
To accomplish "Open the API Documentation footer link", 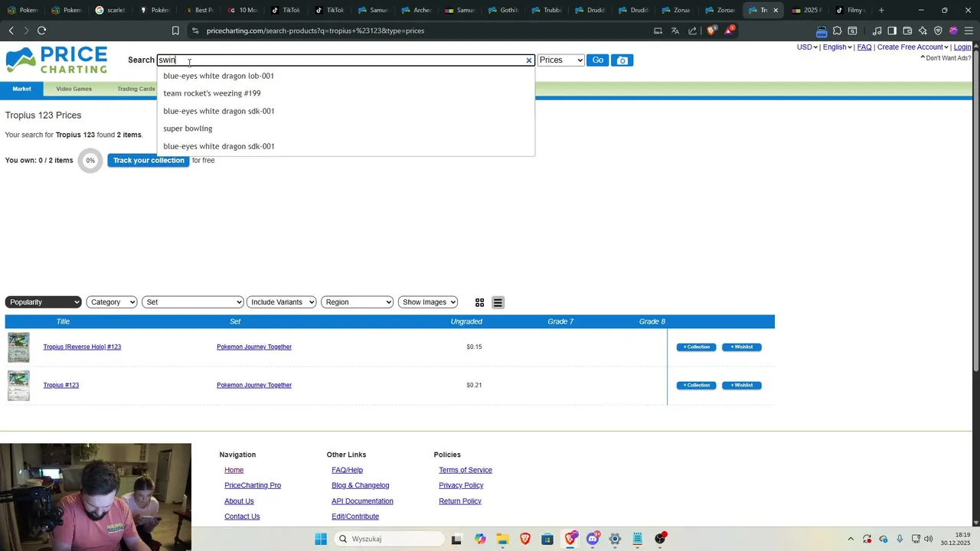I will pyautogui.click(x=362, y=501).
